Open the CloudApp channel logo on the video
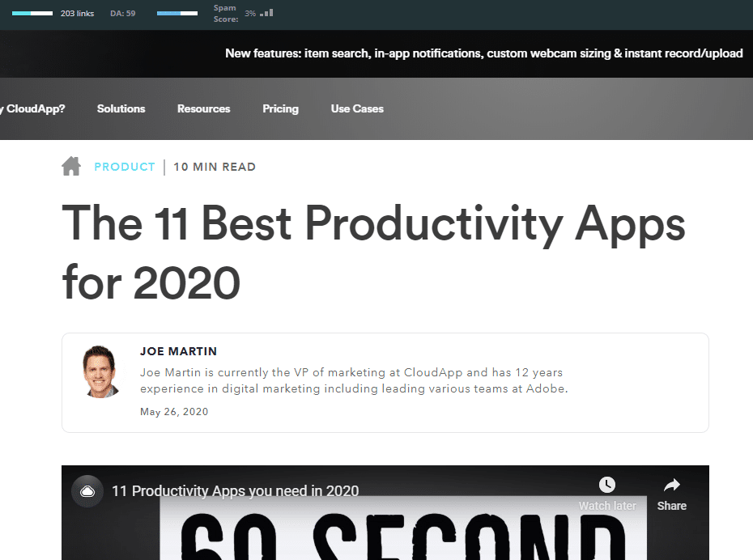 click(87, 491)
